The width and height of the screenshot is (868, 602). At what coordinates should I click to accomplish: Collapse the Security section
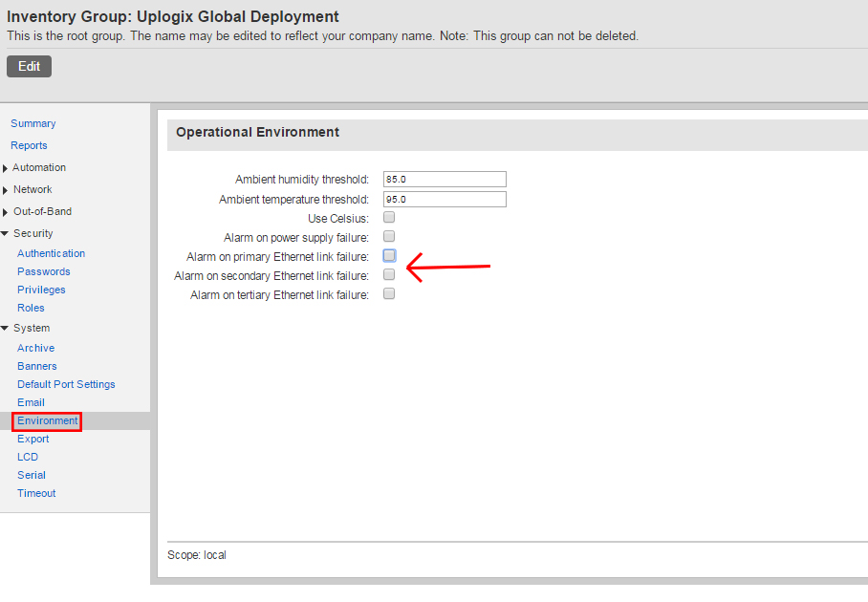point(6,233)
